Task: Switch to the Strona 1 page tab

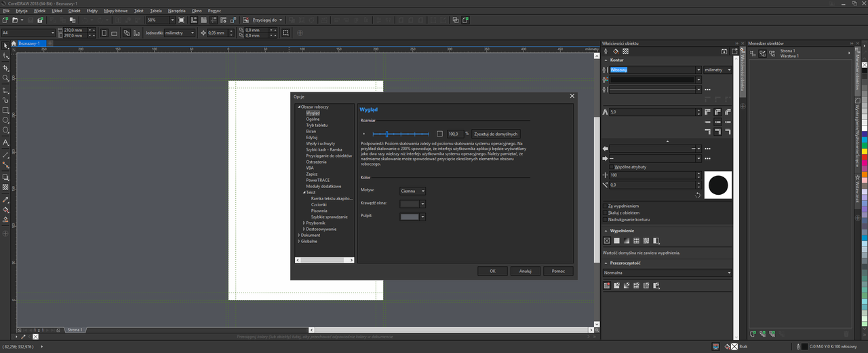Action: tap(75, 330)
